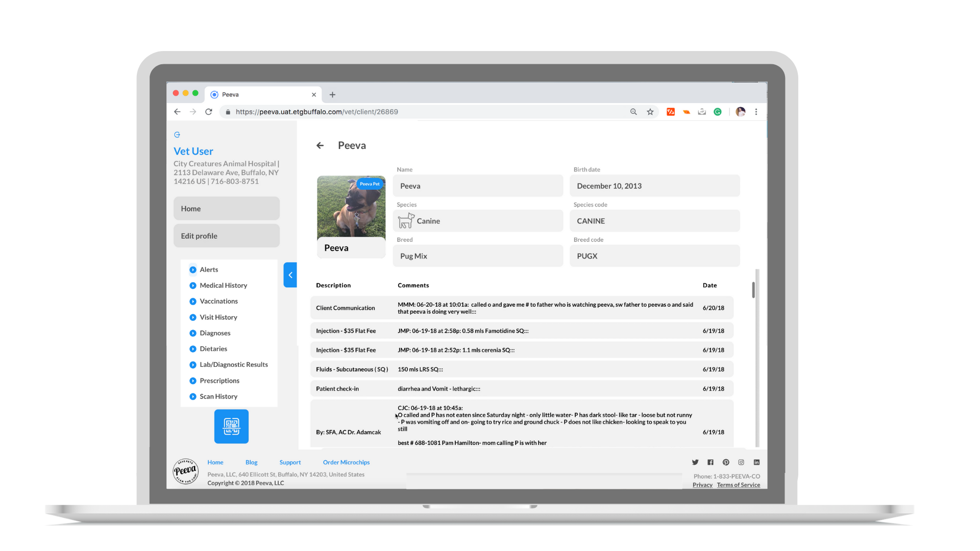Viewport: 980px width, 551px height.
Task: Open a new tab with the plus icon
Action: (332, 94)
